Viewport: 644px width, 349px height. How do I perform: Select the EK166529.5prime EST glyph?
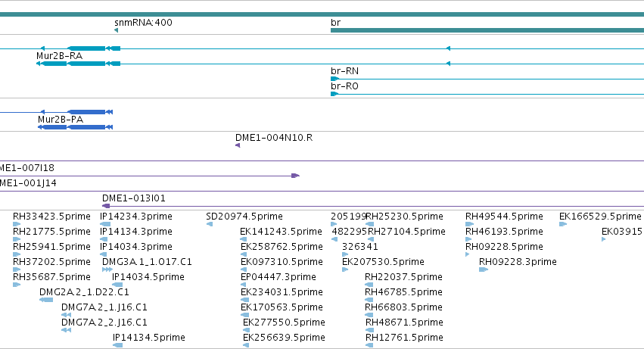coord(563,224)
